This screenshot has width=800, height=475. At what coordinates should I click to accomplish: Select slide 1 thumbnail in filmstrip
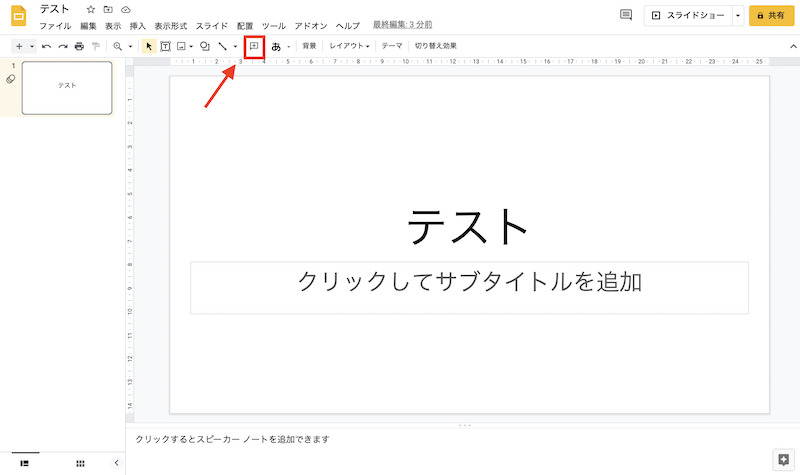click(67, 87)
